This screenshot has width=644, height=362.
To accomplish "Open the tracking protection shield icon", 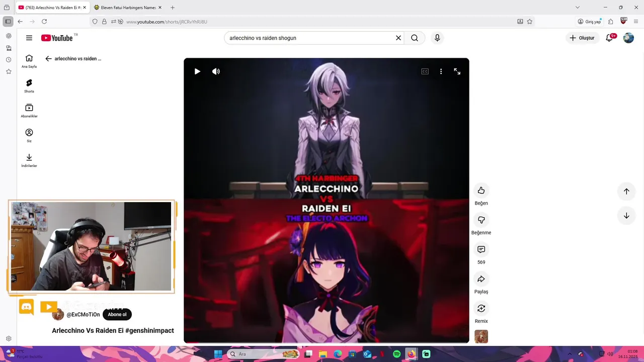I will point(95,22).
